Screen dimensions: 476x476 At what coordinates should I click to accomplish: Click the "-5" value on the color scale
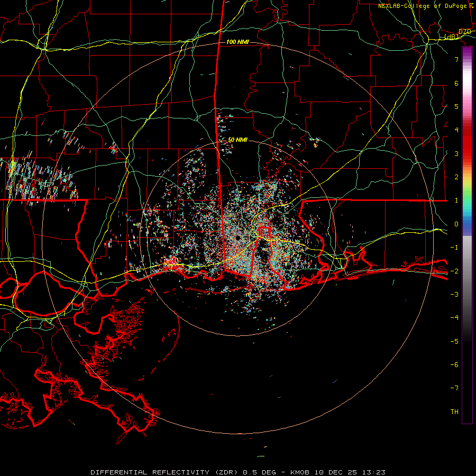(x=454, y=342)
